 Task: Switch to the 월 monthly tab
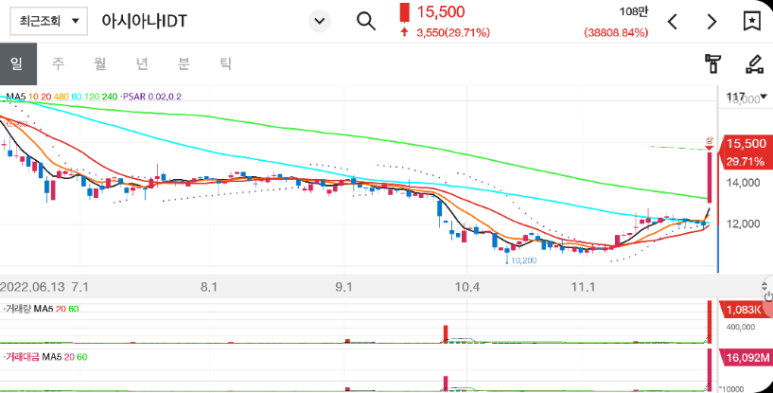coord(100,64)
